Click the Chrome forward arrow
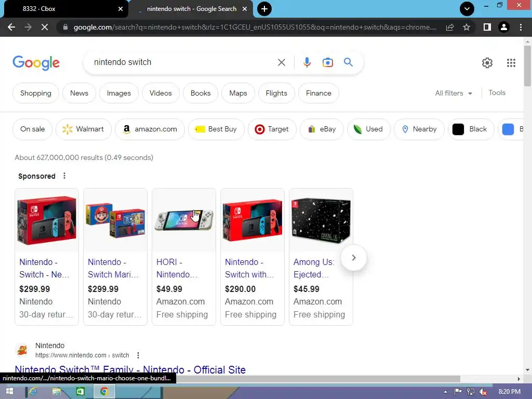This screenshot has height=399, width=532. pyautogui.click(x=28, y=27)
